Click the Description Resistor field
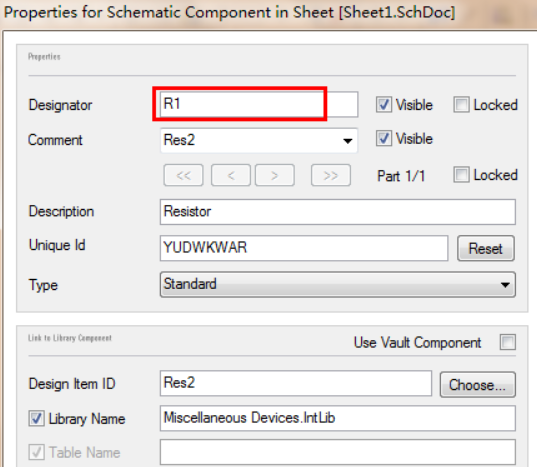 [x=337, y=212]
